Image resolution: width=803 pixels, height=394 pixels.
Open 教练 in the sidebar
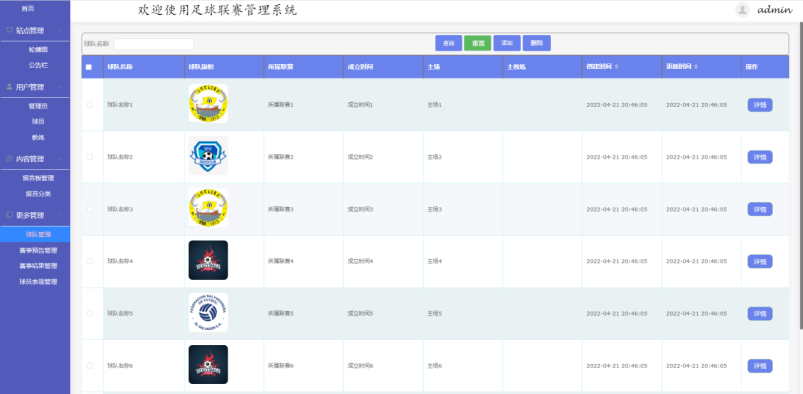[x=38, y=137]
